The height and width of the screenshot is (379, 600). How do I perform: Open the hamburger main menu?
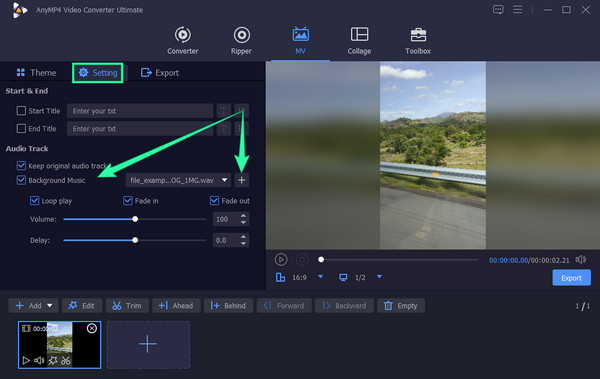tap(517, 10)
